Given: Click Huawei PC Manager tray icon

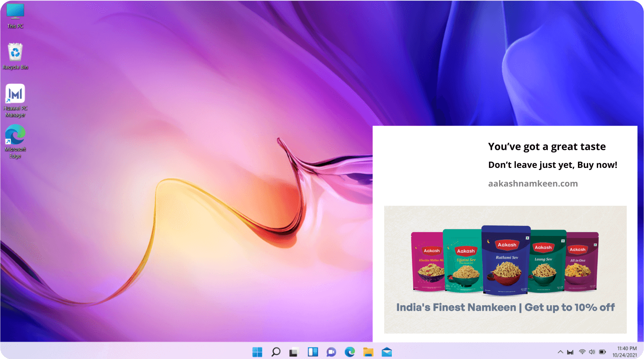Looking at the screenshot, I should [x=570, y=352].
